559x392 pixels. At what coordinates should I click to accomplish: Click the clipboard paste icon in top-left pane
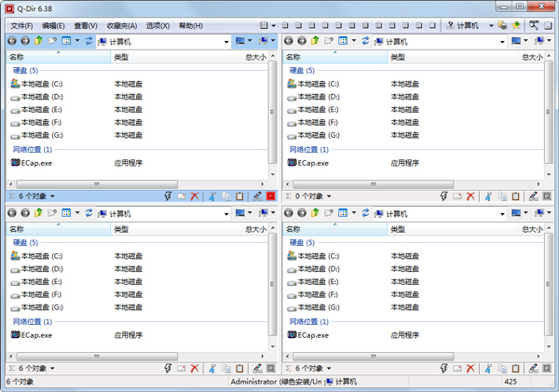coord(239,196)
